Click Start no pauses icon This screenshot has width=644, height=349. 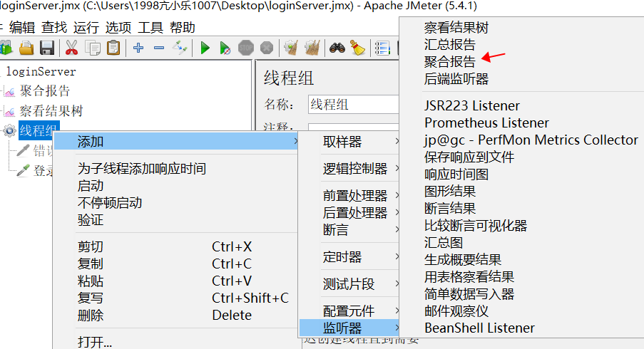(x=225, y=48)
